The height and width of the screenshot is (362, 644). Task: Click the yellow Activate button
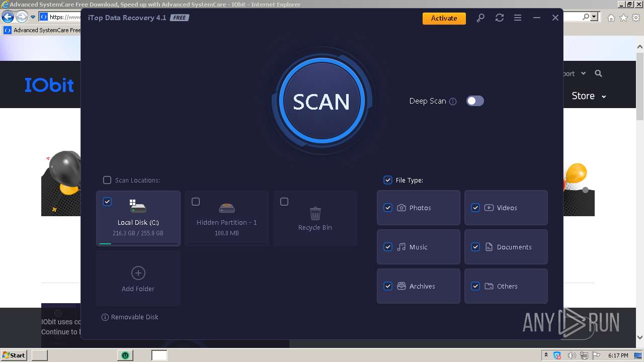click(444, 18)
